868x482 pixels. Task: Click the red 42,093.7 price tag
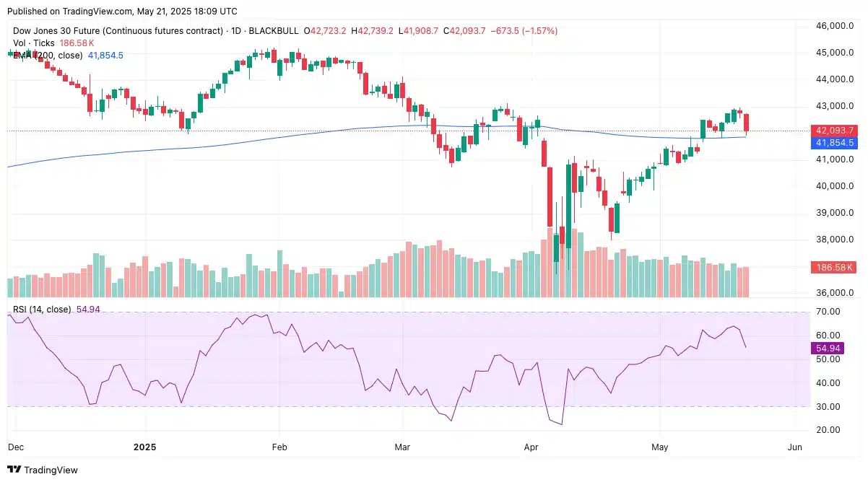click(835, 131)
